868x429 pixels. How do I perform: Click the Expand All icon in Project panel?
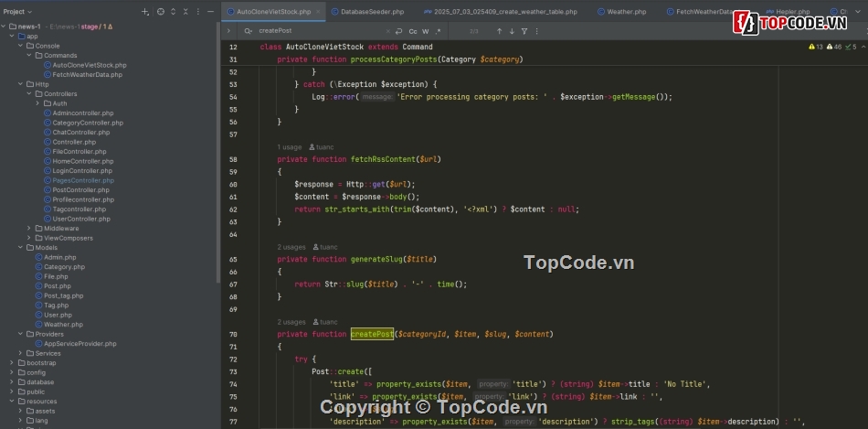tap(174, 12)
